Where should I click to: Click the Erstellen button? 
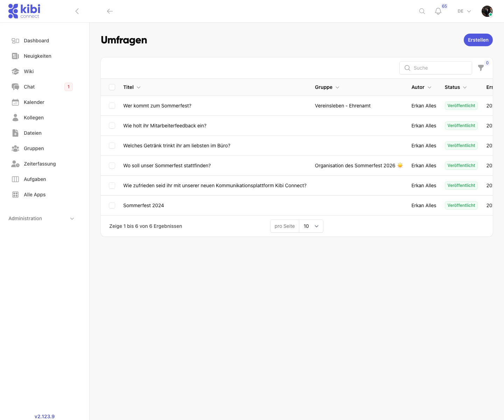pos(478,40)
